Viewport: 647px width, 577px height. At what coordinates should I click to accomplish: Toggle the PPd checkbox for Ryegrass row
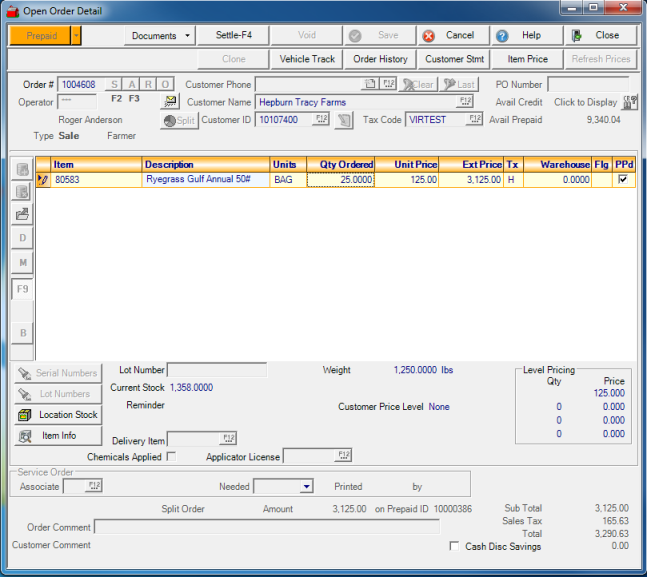pyautogui.click(x=623, y=180)
